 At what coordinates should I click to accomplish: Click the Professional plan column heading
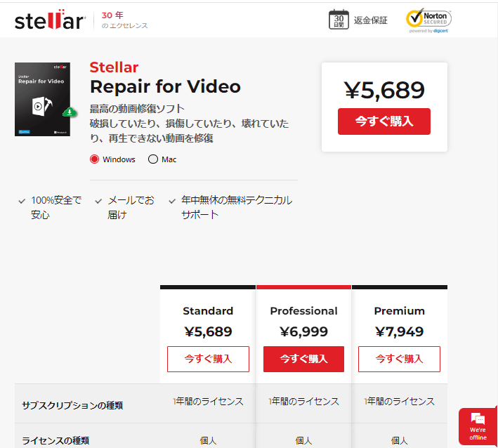303,311
